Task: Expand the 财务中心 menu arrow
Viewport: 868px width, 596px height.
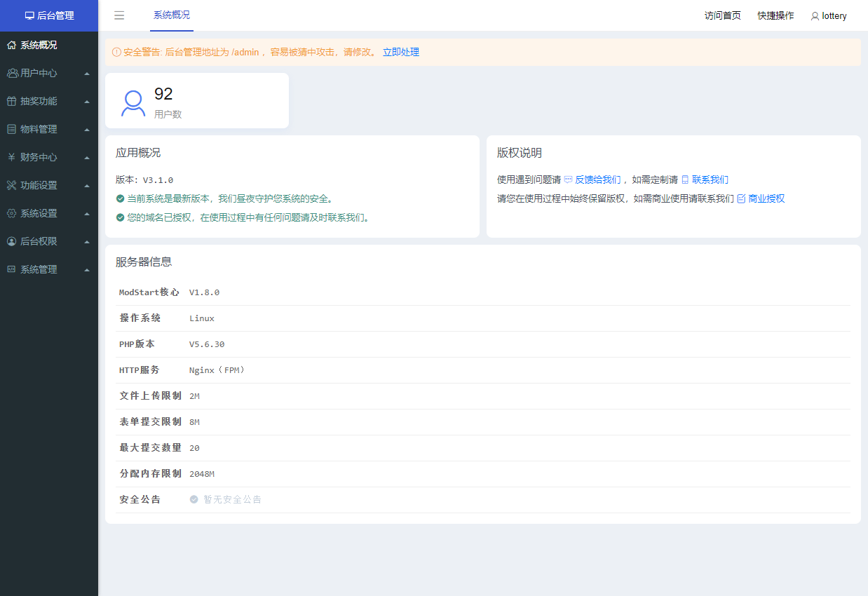Action: point(86,157)
